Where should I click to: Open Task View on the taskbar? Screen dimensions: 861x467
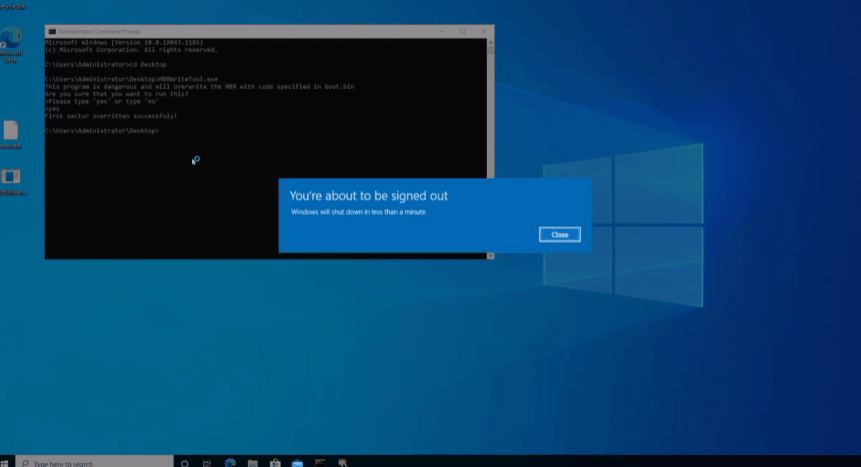pyautogui.click(x=207, y=464)
